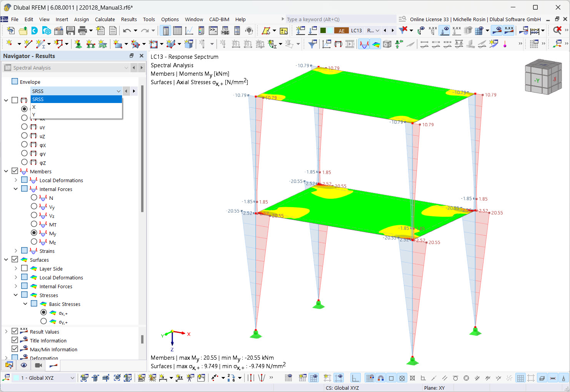Select the σy,+ basic stress radio button
Screen dimensions: 570x392
coord(43,321)
